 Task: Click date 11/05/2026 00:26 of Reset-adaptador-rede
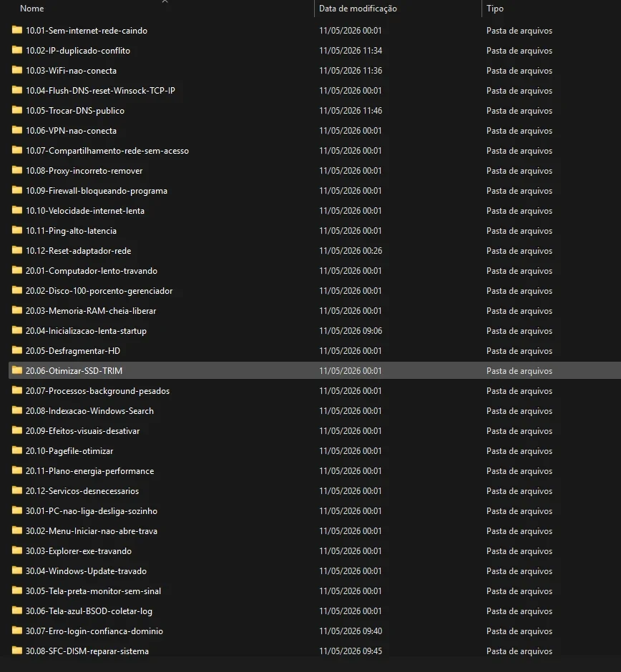click(x=351, y=251)
